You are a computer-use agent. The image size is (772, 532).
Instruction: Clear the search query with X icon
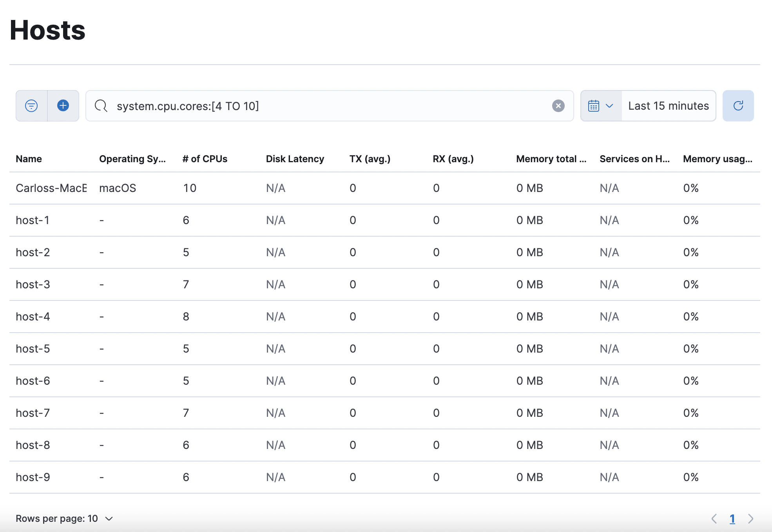[558, 106]
